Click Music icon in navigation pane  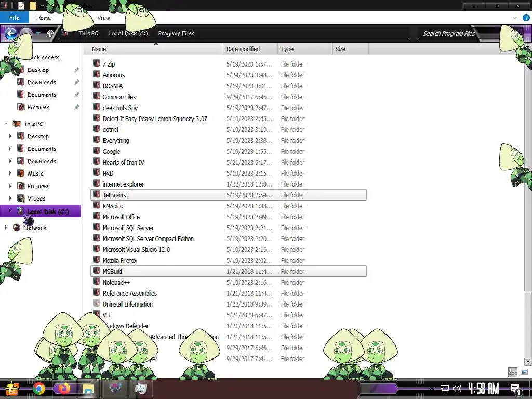tap(21, 174)
